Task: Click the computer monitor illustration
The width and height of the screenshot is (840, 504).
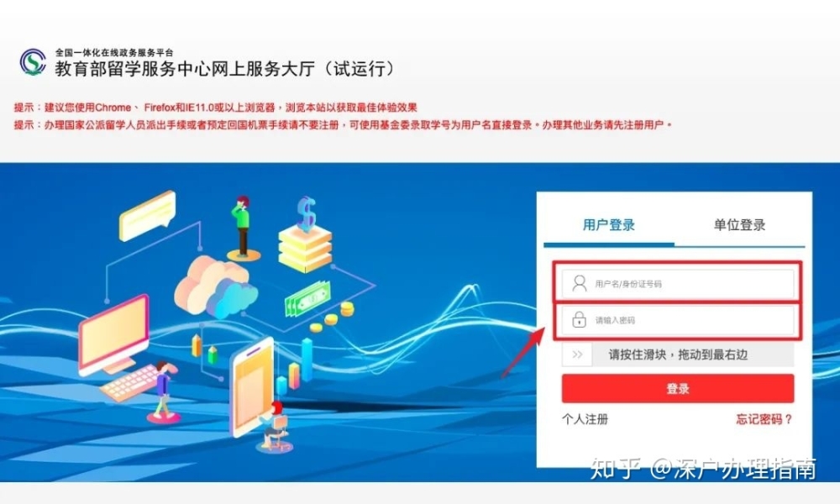Action: coord(113,334)
